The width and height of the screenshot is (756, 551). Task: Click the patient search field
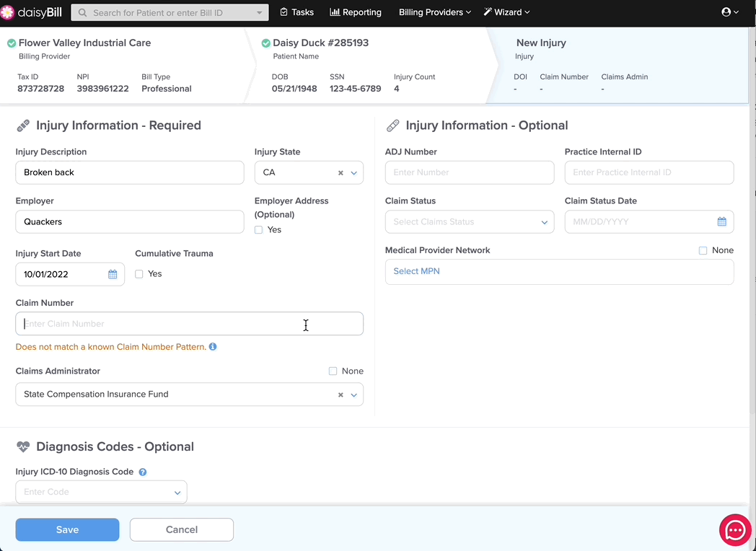pos(170,13)
